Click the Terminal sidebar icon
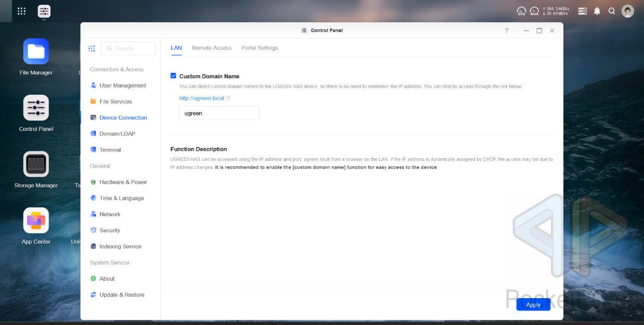 coord(93,150)
